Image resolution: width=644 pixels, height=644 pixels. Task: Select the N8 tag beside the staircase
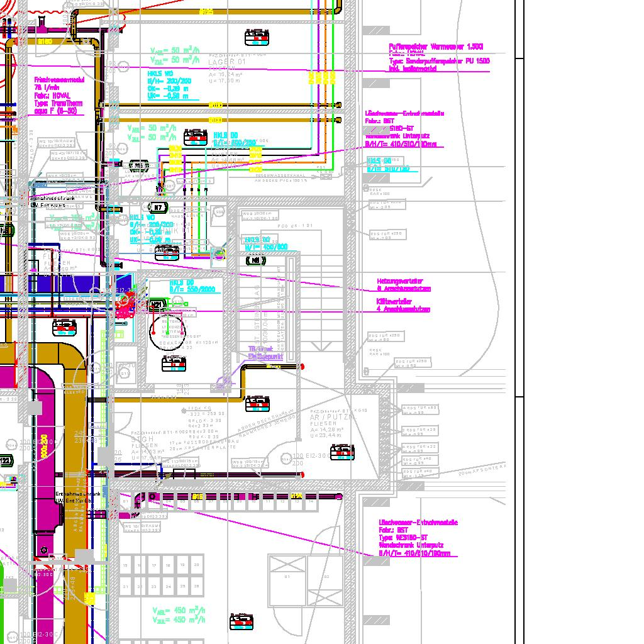(255, 260)
